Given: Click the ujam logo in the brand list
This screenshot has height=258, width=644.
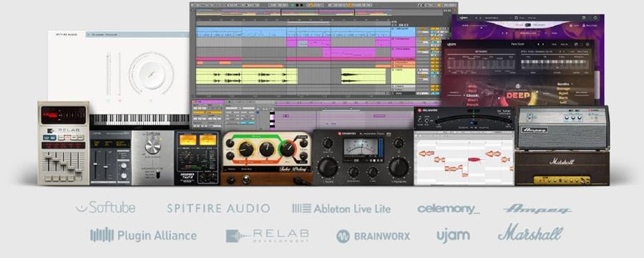Looking at the screenshot, I should pos(453,236).
